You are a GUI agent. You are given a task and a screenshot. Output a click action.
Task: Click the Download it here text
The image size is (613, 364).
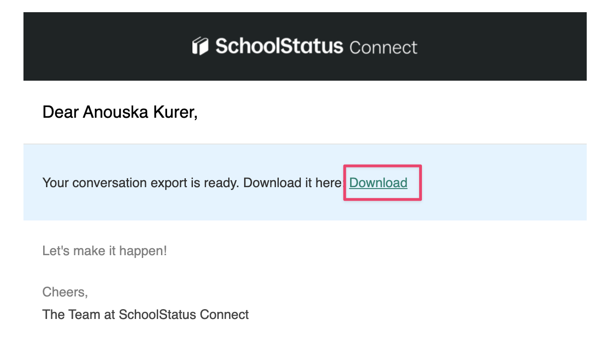[294, 182]
